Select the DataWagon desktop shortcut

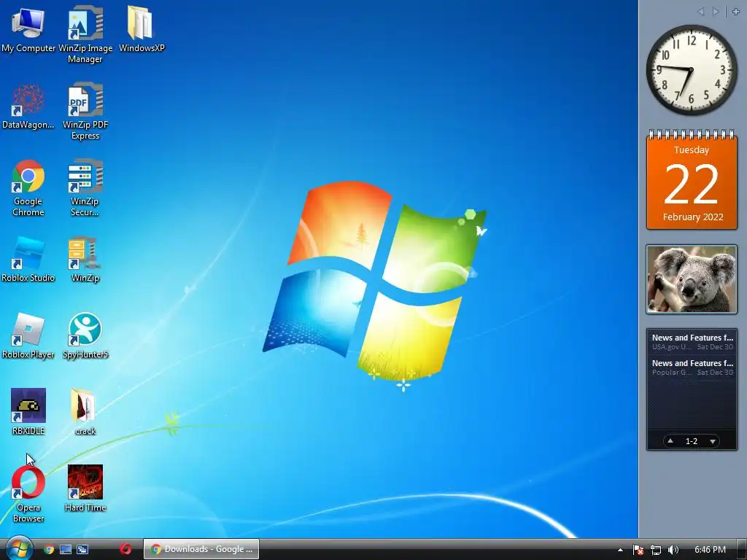28,106
